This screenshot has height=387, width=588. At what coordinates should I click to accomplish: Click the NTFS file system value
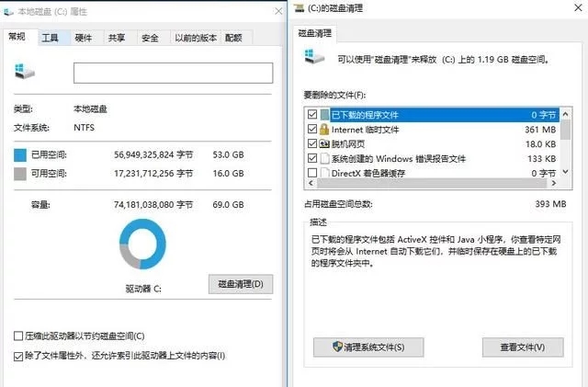[x=84, y=128]
